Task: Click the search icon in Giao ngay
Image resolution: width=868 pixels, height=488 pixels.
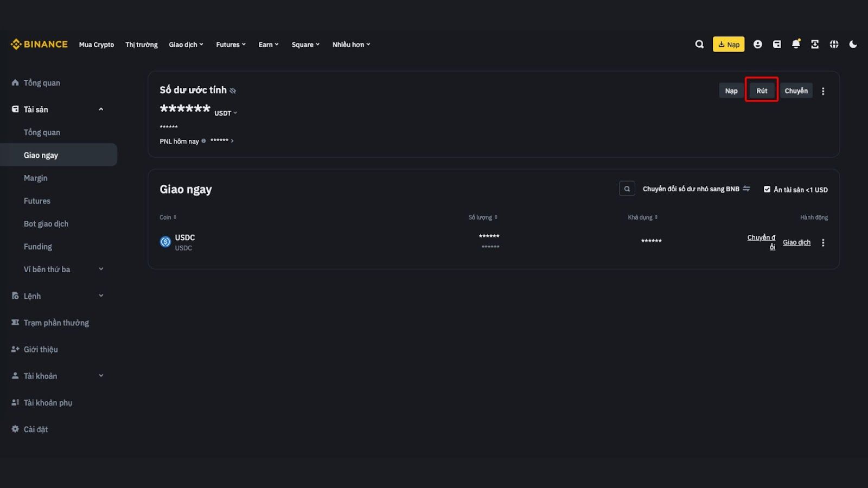Action: click(x=627, y=189)
